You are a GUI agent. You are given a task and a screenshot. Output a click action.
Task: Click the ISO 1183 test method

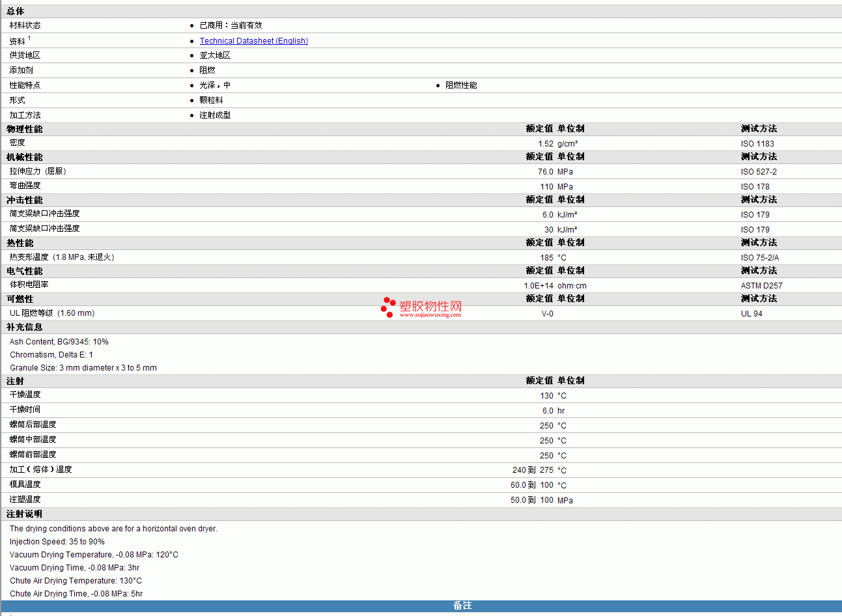757,144
